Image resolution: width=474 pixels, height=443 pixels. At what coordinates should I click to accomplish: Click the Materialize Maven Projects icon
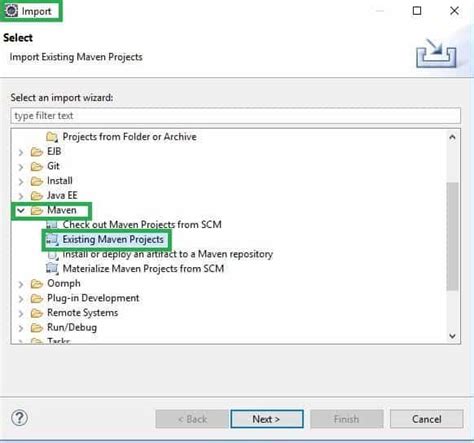tap(52, 269)
